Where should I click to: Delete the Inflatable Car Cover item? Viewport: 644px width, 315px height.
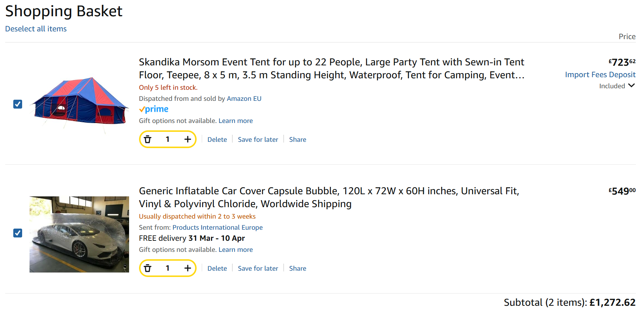click(217, 268)
